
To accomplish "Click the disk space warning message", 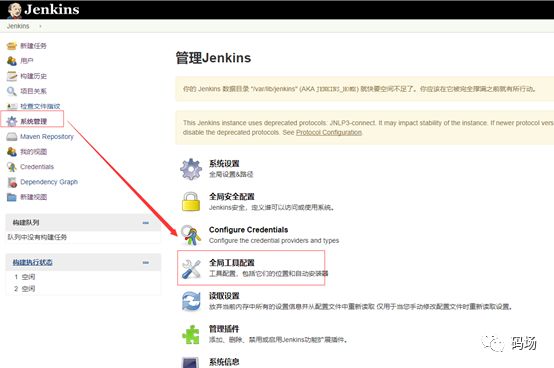I will coord(359,89).
